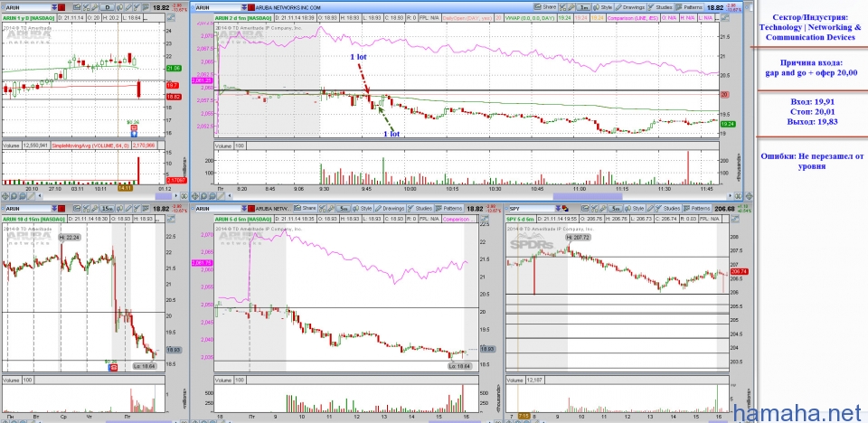868x423 pixels.
Task: Open Drawings menu in ARUN 5m chart
Action: point(390,208)
